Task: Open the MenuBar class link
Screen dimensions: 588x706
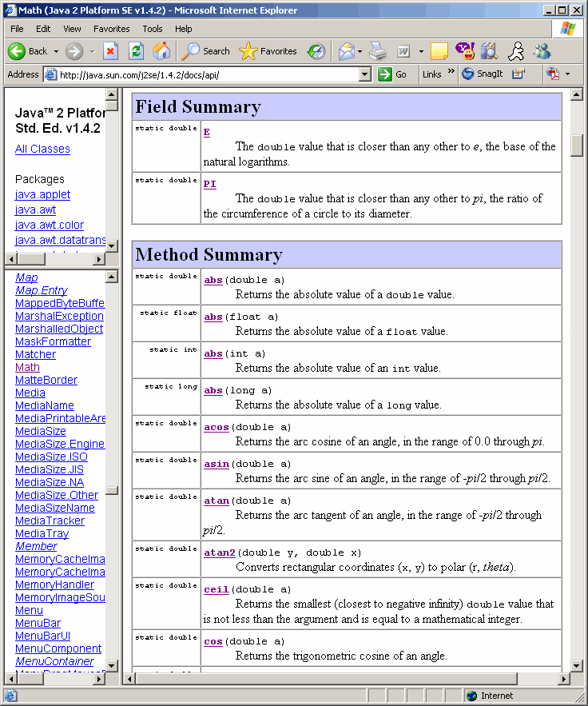Action: click(38, 623)
